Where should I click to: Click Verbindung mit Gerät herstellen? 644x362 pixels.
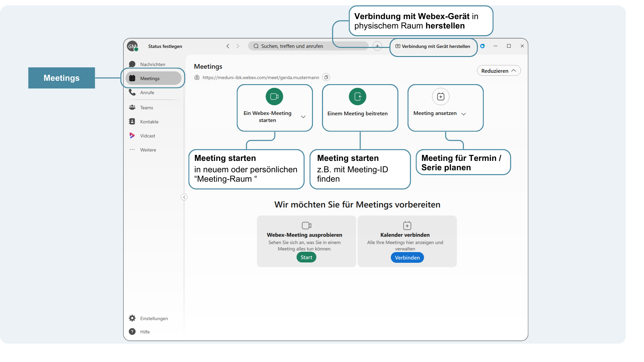coord(433,46)
